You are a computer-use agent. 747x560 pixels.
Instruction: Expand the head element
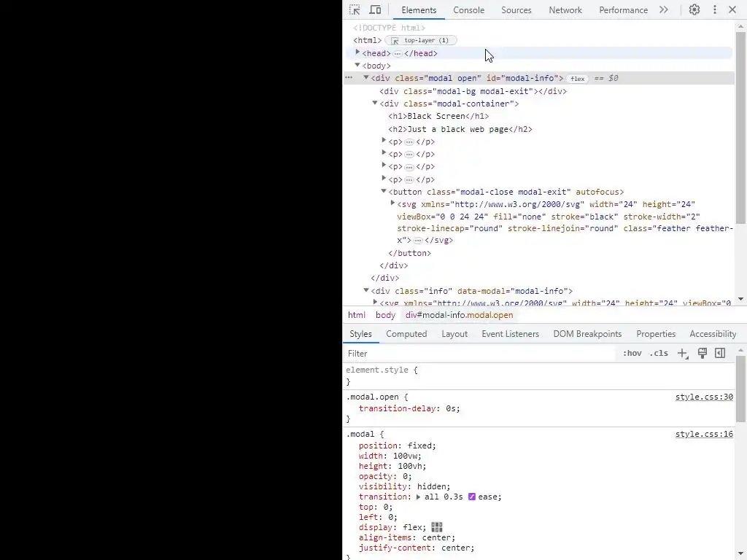(357, 52)
